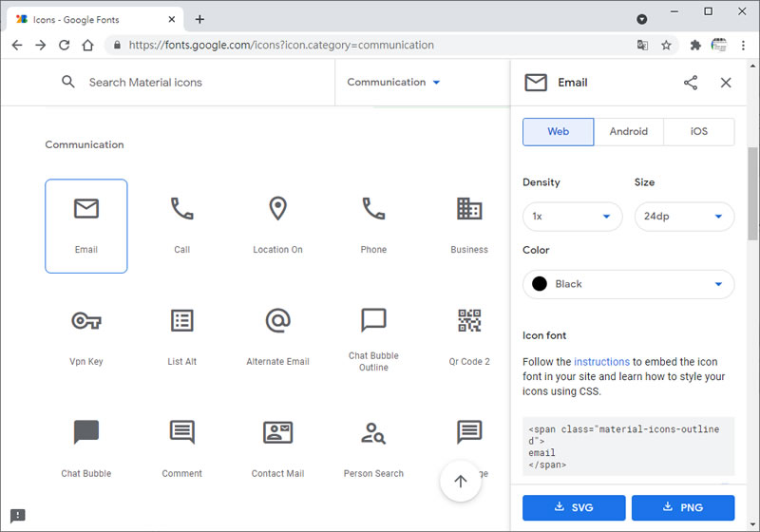Select the List Alt icon
The height and width of the screenshot is (532, 760).
point(181,321)
